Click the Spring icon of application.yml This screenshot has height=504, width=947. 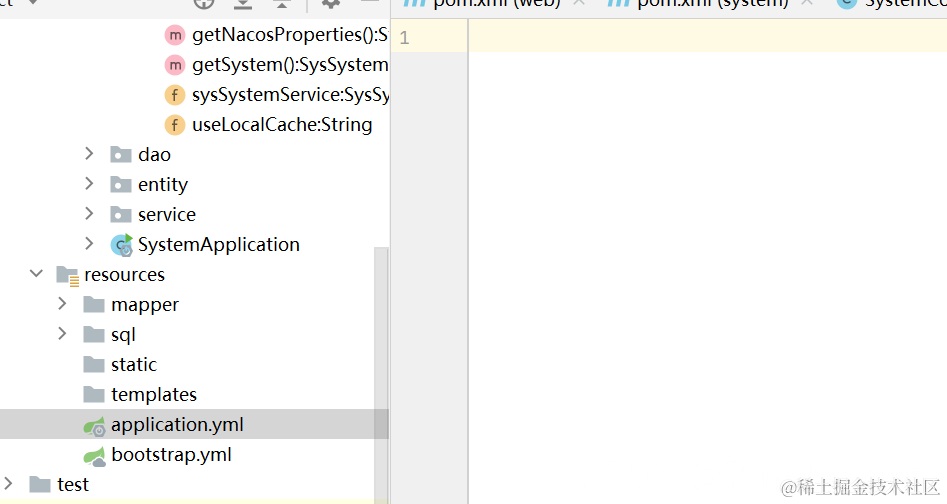(94, 426)
